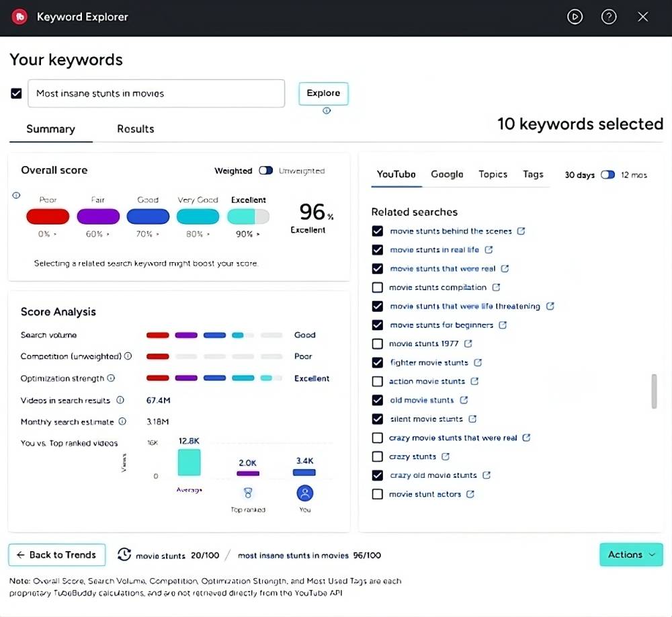Viewport: 672px width, 617px height.
Task: Open external link for movie stunts for beginners
Action: 503,325
